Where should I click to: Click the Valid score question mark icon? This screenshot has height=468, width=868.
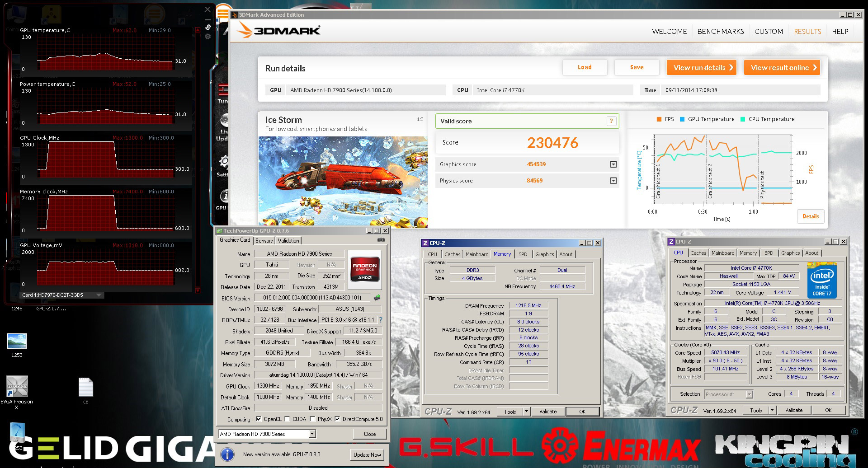click(x=611, y=121)
